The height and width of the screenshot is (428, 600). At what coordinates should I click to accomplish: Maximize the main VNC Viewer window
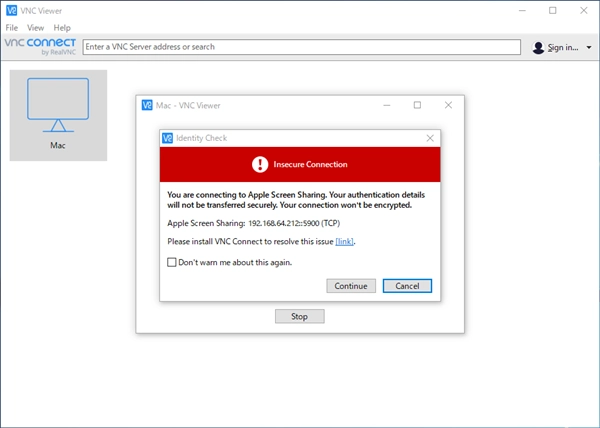tap(553, 10)
